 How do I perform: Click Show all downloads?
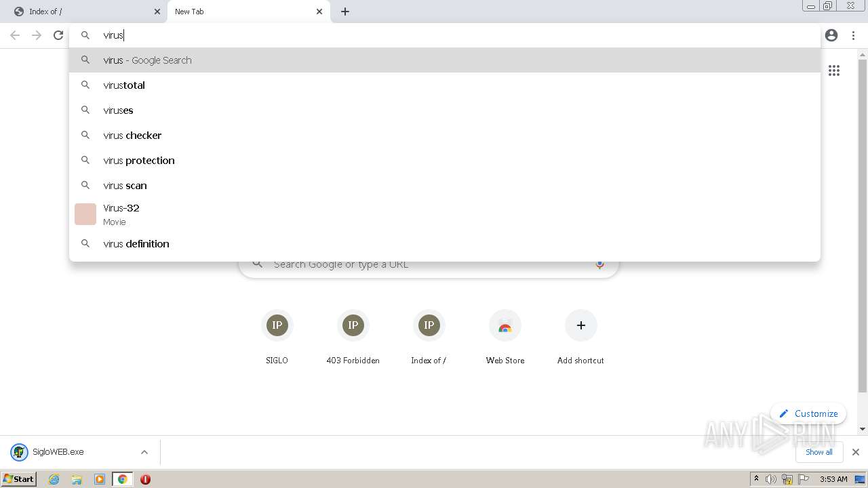click(x=819, y=452)
